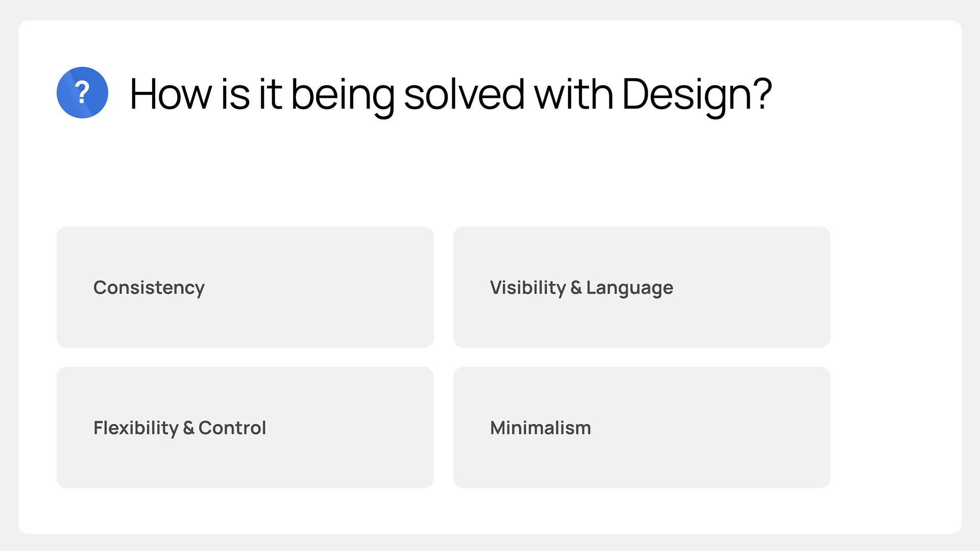Choose the Flexibility & Control card
The image size is (980, 551).
click(245, 428)
